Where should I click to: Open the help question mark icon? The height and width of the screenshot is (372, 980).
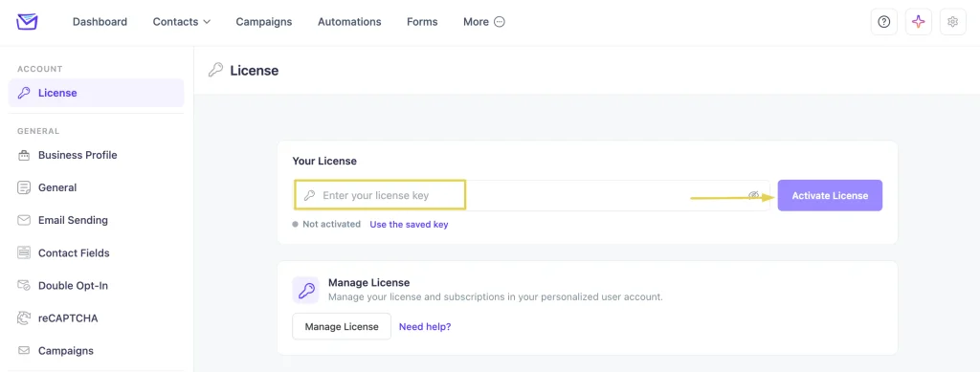click(883, 22)
